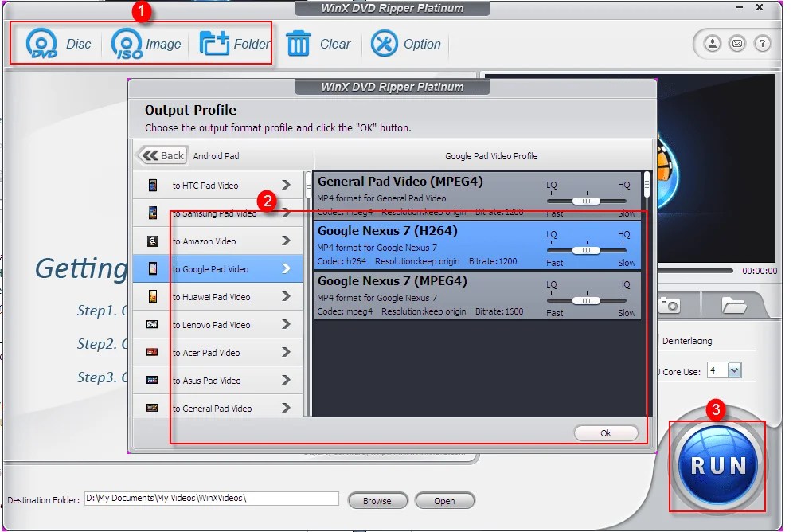This screenshot has width=793, height=532.
Task: Click Open destination folder button
Action: pos(444,501)
